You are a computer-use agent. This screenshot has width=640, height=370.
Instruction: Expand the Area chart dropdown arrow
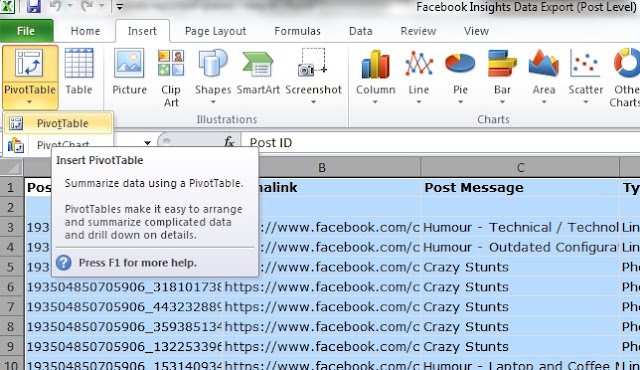point(544,102)
